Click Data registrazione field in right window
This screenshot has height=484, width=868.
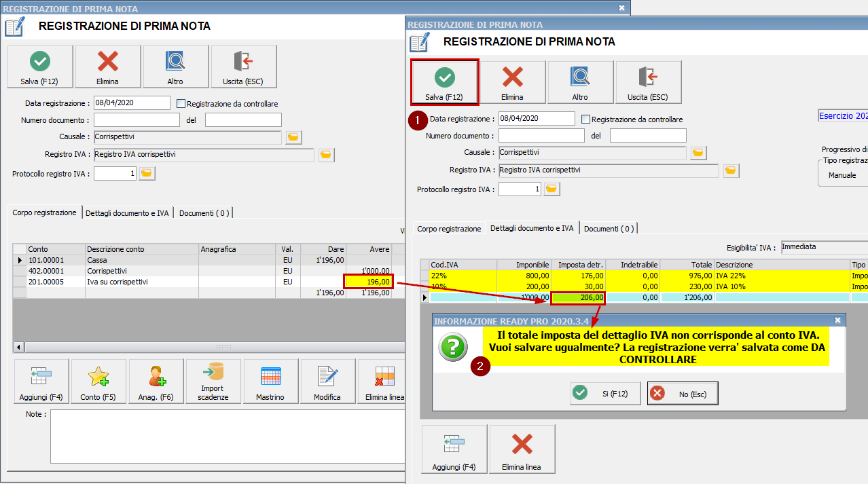point(537,118)
